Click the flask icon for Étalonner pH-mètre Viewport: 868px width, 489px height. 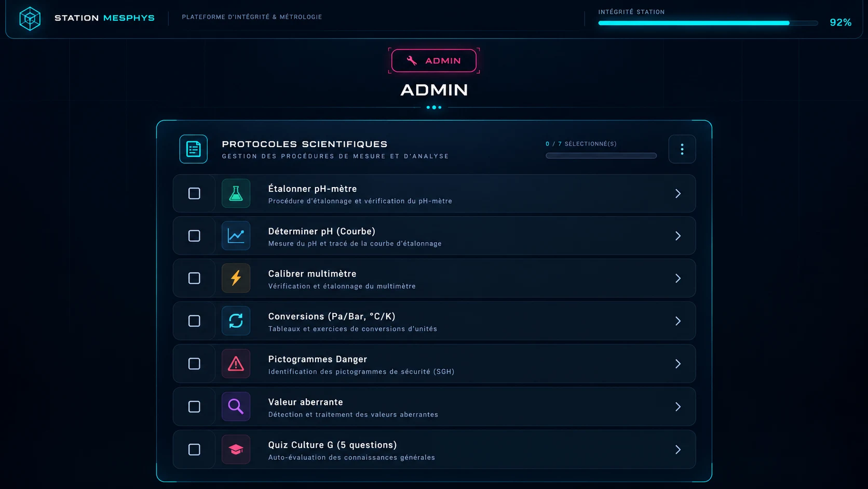point(236,193)
